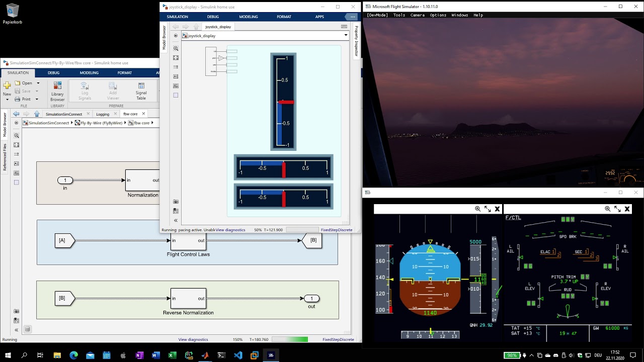
Task: Open the Tools menu in Flight Simulator
Action: pyautogui.click(x=399, y=15)
